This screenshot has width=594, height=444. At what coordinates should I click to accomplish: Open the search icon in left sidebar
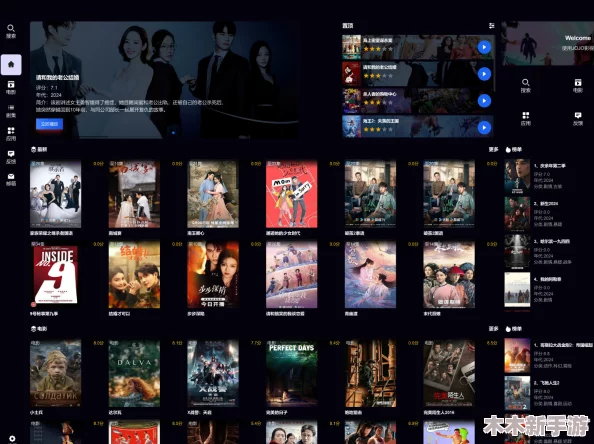[x=11, y=31]
